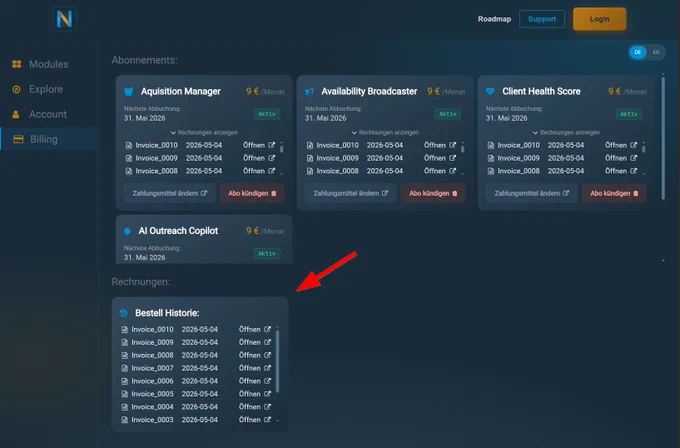Click the Account person icon
The height and width of the screenshot is (448, 680).
click(16, 114)
